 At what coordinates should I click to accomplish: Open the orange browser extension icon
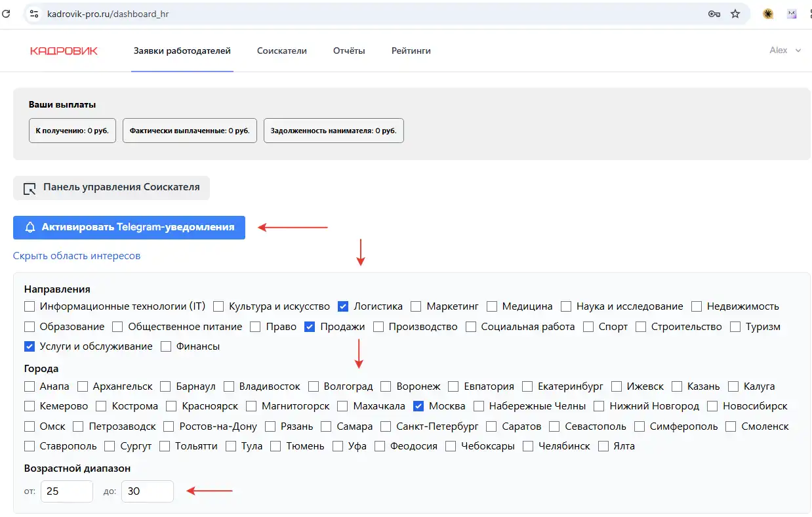[x=768, y=14]
